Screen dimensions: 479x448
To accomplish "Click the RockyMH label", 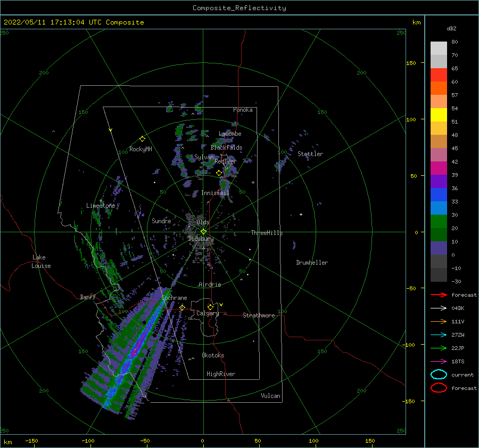I will 141,149.
